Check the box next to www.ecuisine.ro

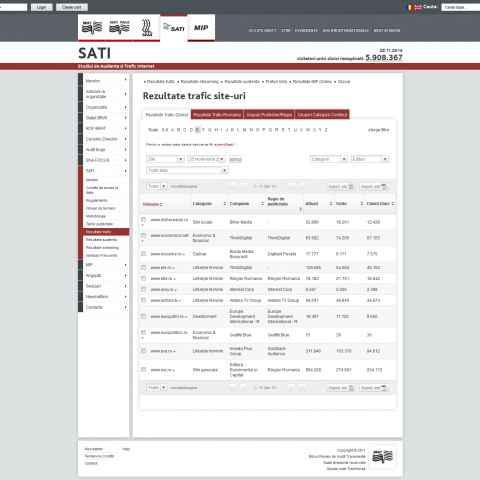click(143, 254)
